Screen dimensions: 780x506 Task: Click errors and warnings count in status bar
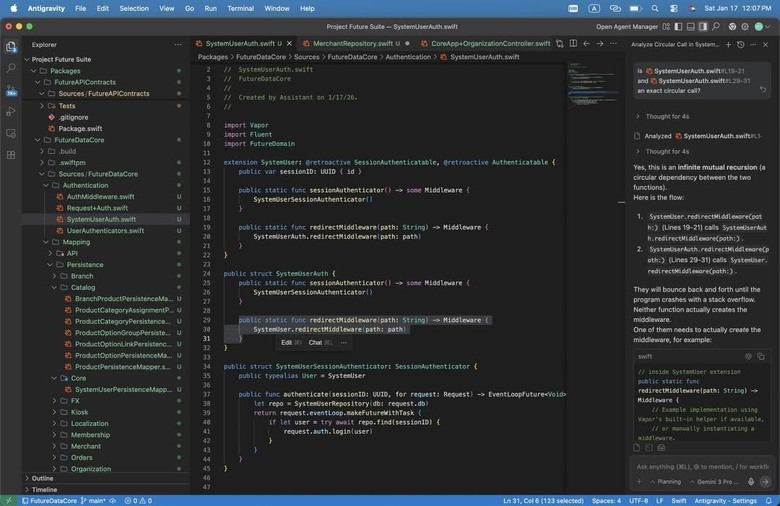(138, 501)
